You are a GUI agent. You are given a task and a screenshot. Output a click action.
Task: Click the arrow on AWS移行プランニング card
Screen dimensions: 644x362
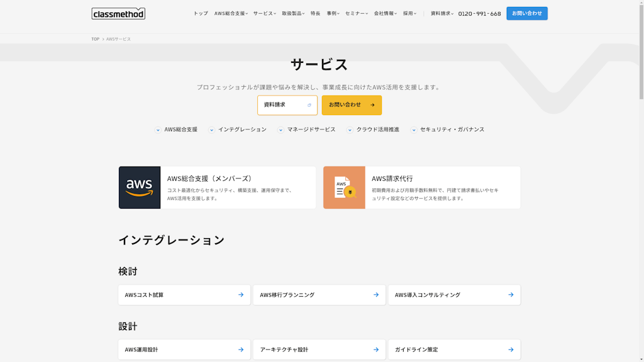[376, 295]
